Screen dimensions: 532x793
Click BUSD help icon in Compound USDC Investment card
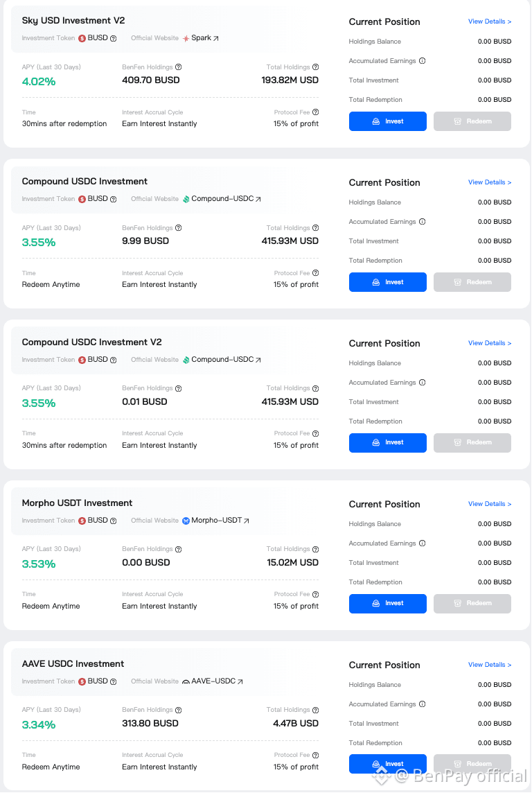113,199
